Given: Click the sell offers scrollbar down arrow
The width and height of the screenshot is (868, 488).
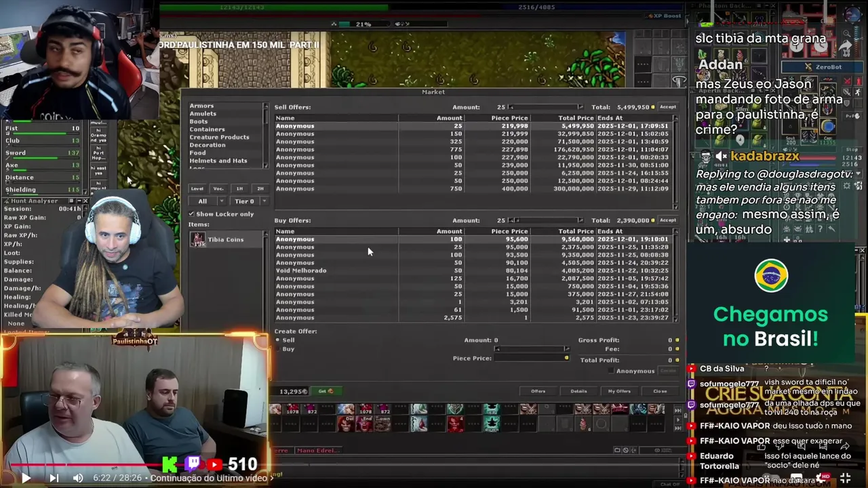Looking at the screenshot, I should point(675,206).
